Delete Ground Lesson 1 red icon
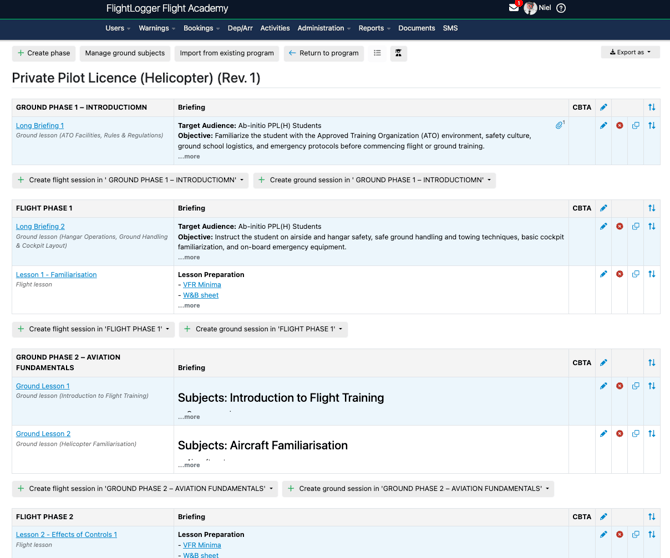 click(x=620, y=386)
